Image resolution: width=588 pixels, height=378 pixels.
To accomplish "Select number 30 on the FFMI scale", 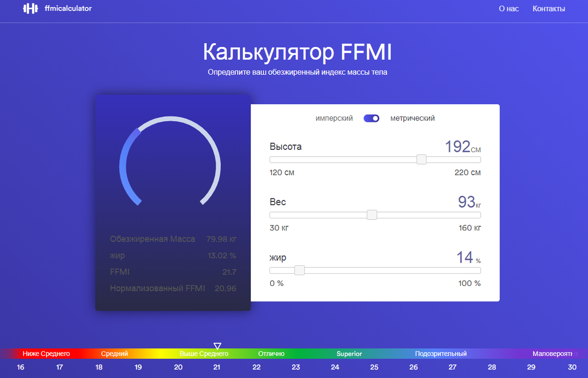I will coord(571,367).
